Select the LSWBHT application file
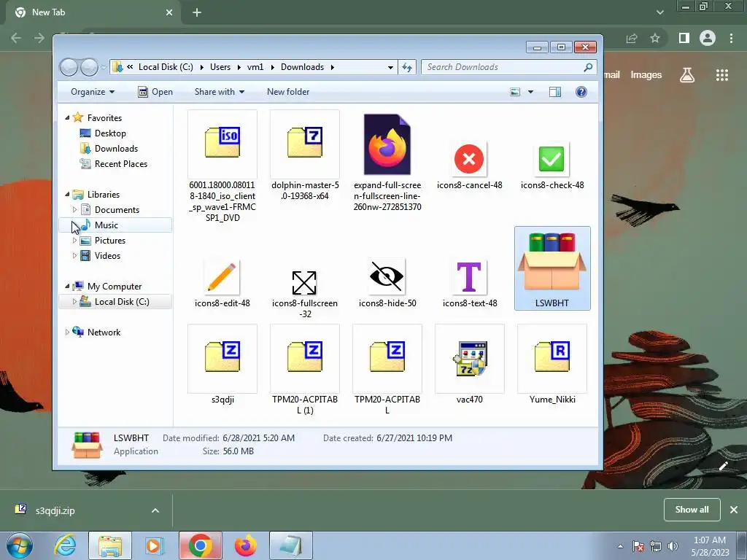The width and height of the screenshot is (747, 560). [x=552, y=268]
